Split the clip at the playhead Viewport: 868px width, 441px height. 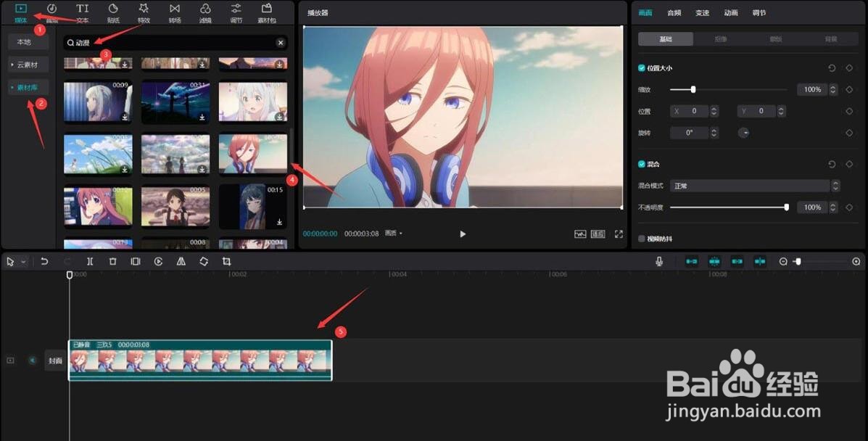(x=90, y=262)
